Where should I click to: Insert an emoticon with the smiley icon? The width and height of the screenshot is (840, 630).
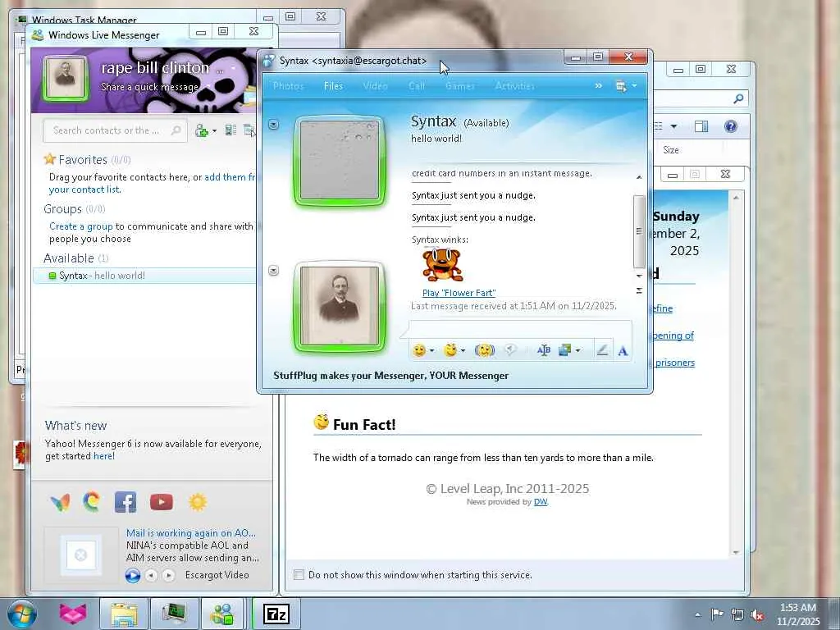(419, 350)
